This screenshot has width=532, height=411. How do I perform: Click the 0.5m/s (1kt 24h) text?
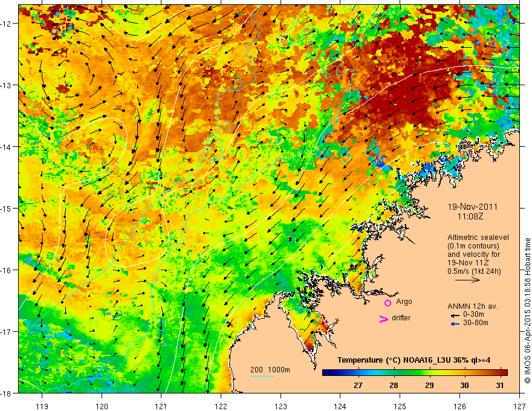[474, 271]
